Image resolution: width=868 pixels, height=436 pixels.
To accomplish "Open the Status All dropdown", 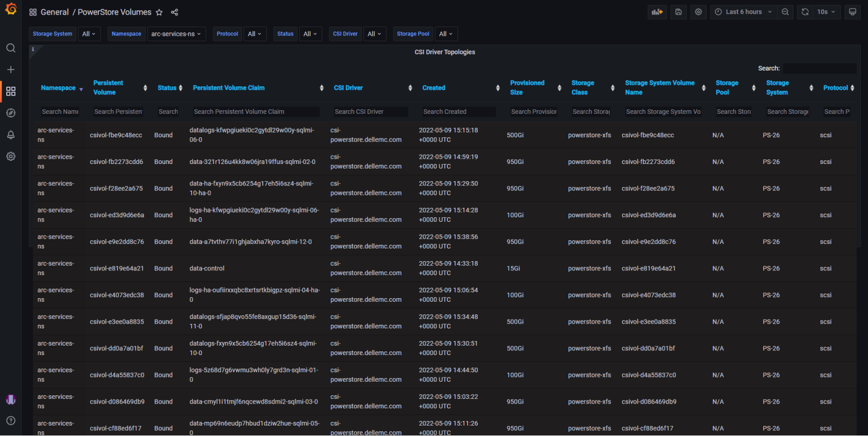I will 310,34.
